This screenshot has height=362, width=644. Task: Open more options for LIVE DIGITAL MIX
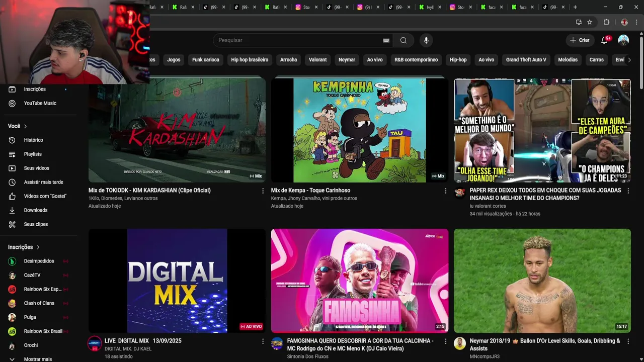pyautogui.click(x=263, y=341)
